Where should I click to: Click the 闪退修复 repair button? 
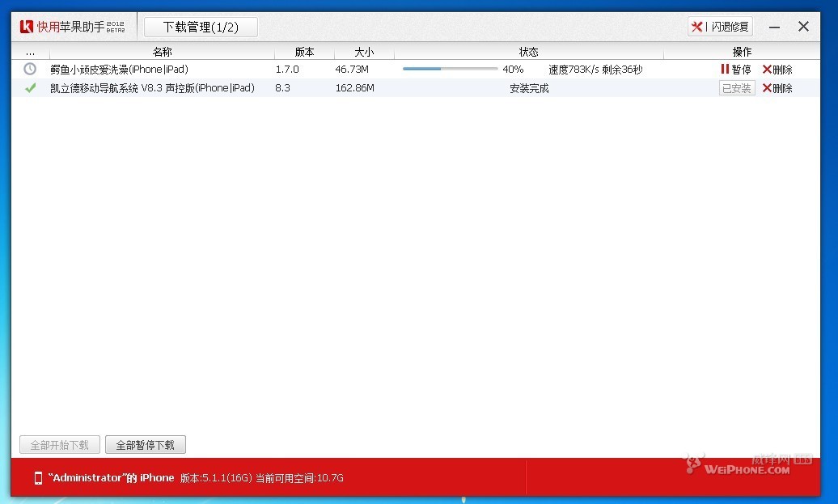[720, 27]
